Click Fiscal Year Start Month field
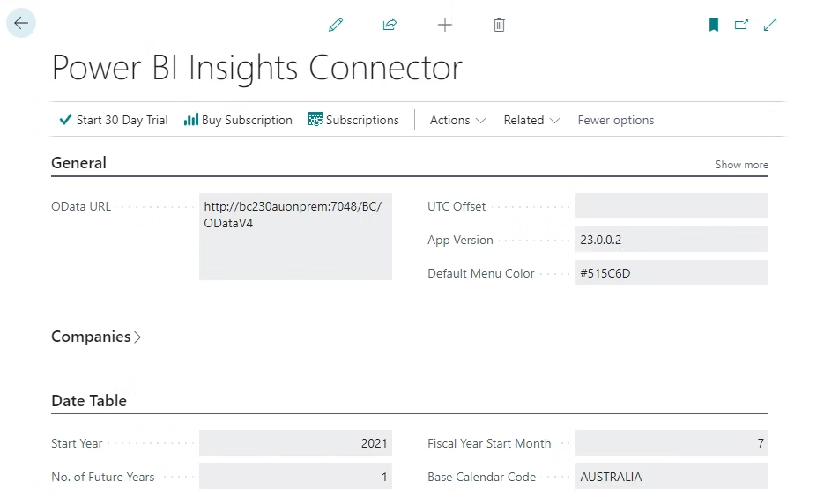 [672, 443]
